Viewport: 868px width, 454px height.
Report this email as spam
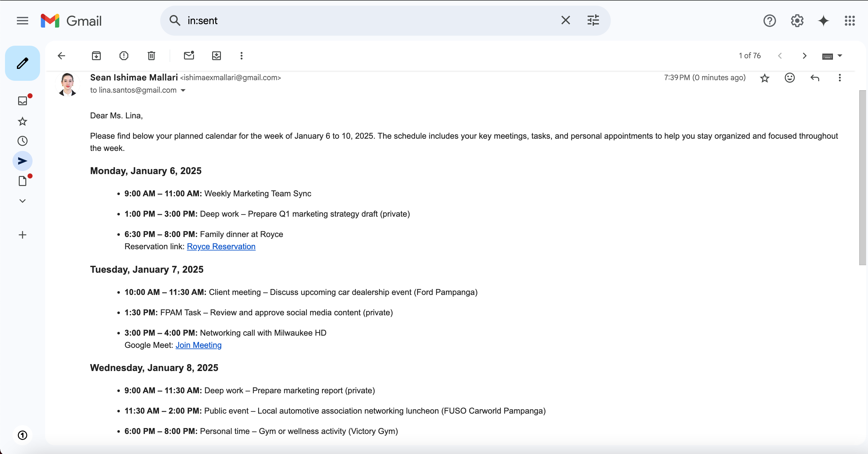(x=124, y=56)
